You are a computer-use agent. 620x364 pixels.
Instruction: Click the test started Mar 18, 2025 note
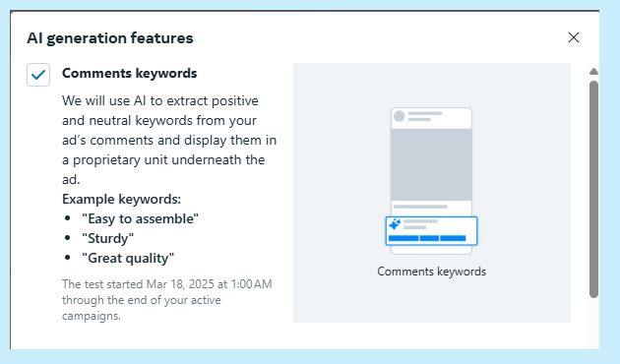[167, 300]
